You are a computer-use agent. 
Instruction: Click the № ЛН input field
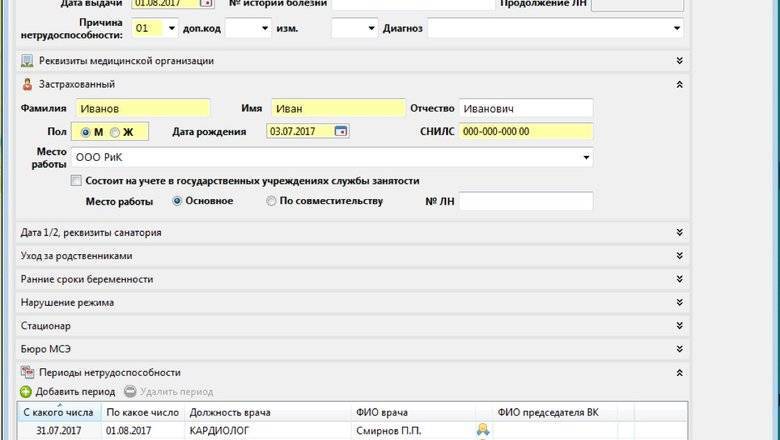(x=526, y=201)
